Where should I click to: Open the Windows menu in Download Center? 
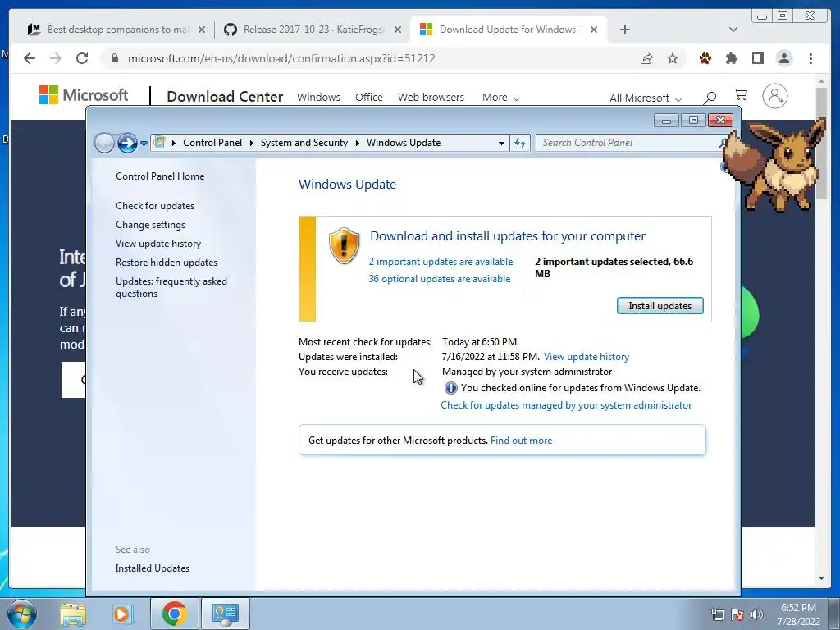coord(319,98)
